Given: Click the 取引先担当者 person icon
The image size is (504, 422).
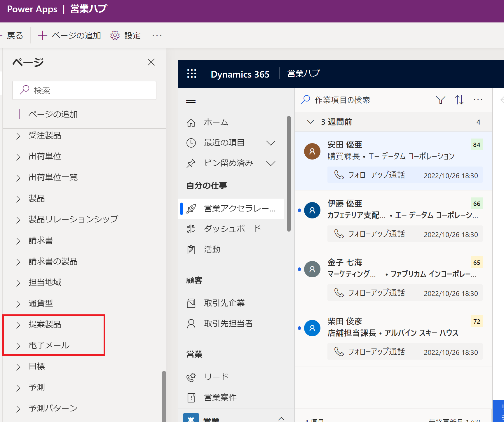Looking at the screenshot, I should tap(191, 324).
